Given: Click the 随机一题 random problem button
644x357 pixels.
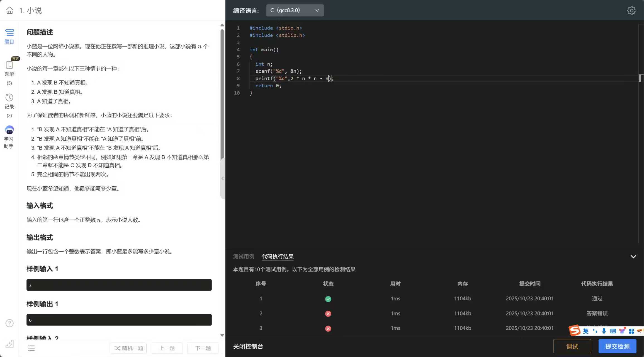Looking at the screenshot, I should tap(128, 348).
